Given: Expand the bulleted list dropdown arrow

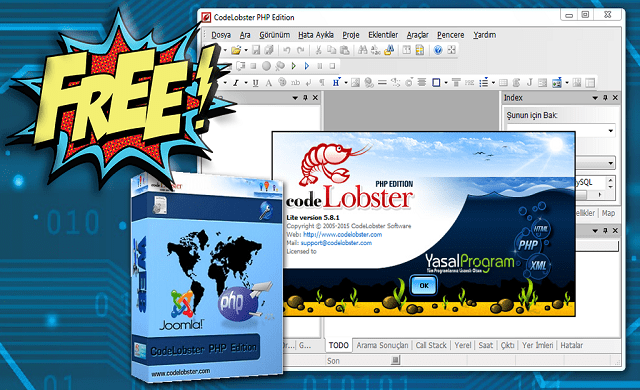Looking at the screenshot, I should click(x=493, y=83).
